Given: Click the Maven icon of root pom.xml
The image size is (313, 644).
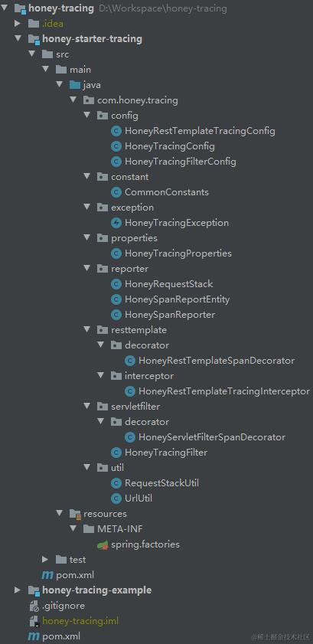Looking at the screenshot, I should tap(33, 636).
